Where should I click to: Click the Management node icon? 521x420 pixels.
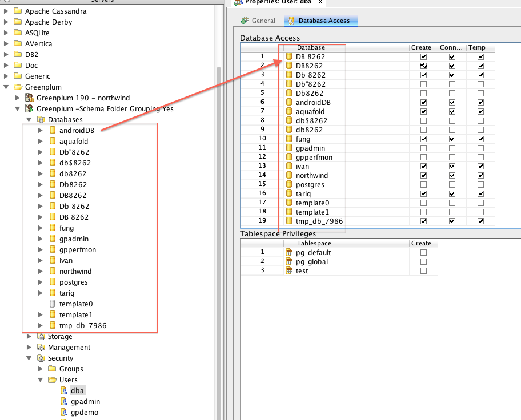pos(41,348)
